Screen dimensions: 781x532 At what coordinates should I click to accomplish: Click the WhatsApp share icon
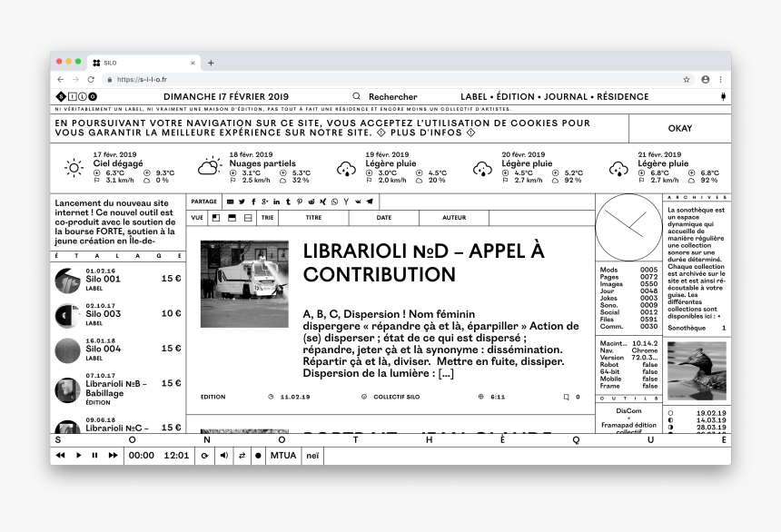(334, 202)
